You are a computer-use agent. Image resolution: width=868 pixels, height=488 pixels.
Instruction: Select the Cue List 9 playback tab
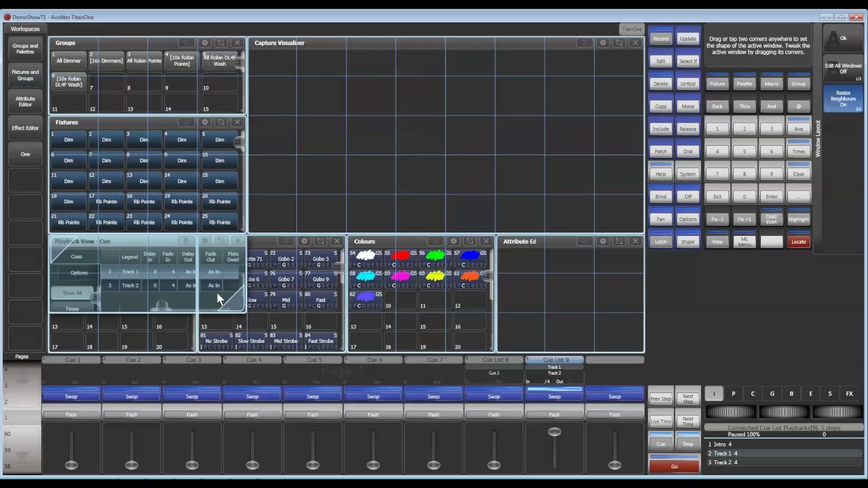point(555,360)
